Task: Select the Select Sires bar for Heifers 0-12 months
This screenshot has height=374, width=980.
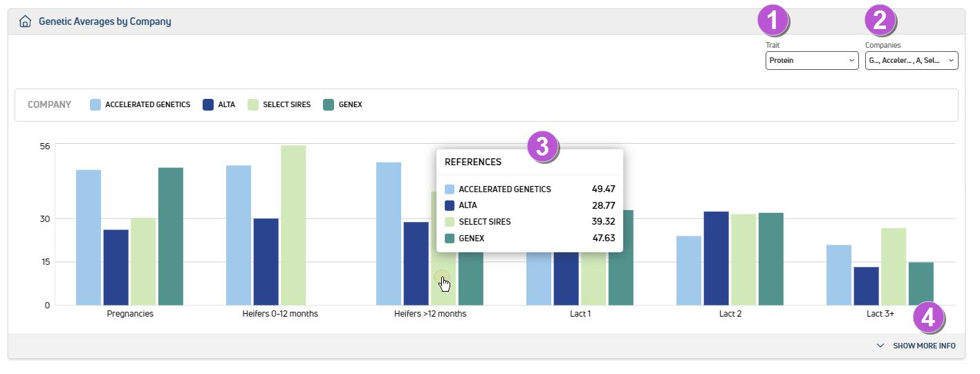Action: pyautogui.click(x=293, y=225)
